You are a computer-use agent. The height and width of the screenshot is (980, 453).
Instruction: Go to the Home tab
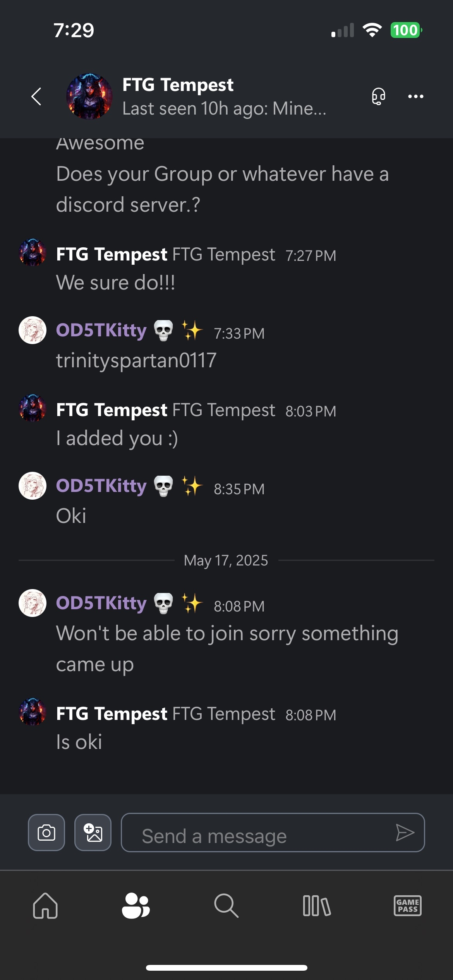(x=45, y=906)
